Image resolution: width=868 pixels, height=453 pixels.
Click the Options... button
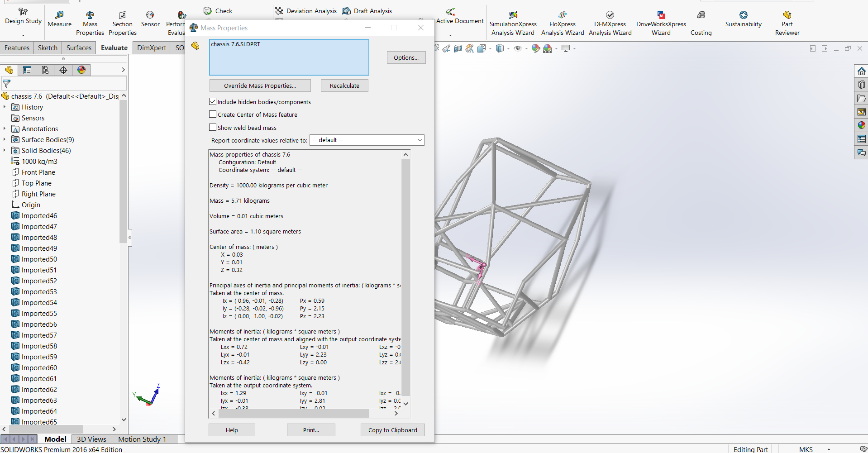[406, 57]
